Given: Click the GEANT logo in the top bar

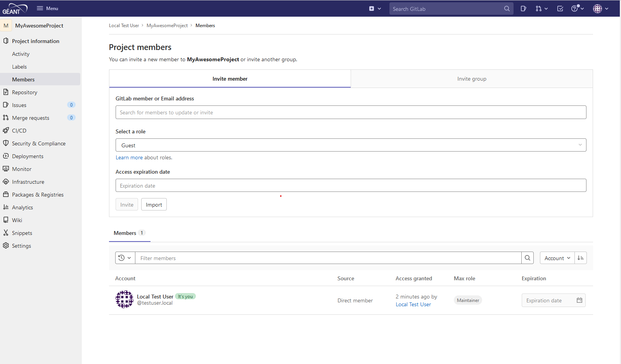Looking at the screenshot, I should (15, 9).
